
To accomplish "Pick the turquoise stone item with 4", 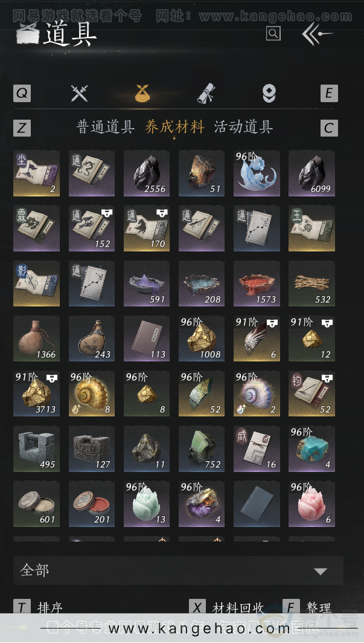I will [x=311, y=449].
